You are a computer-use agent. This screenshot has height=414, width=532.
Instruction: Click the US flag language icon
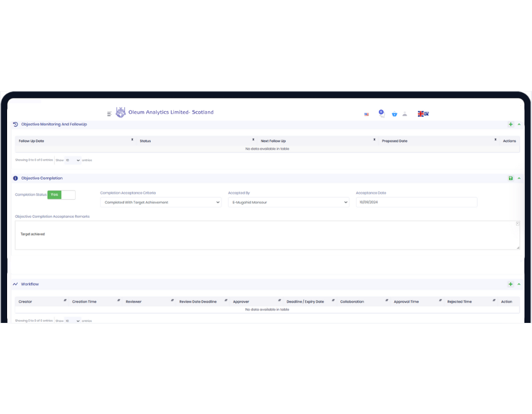coord(366,114)
